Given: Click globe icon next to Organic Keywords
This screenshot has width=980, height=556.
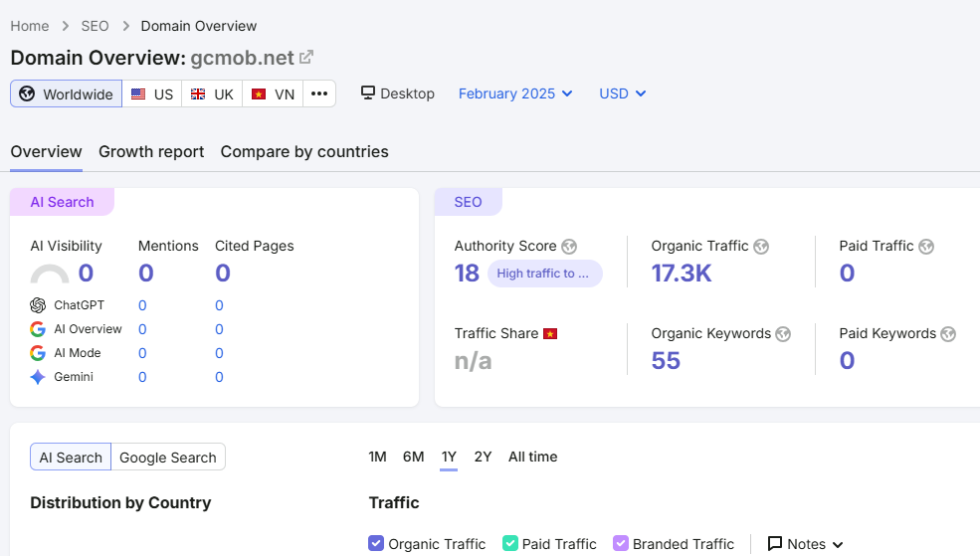Looking at the screenshot, I should [783, 334].
